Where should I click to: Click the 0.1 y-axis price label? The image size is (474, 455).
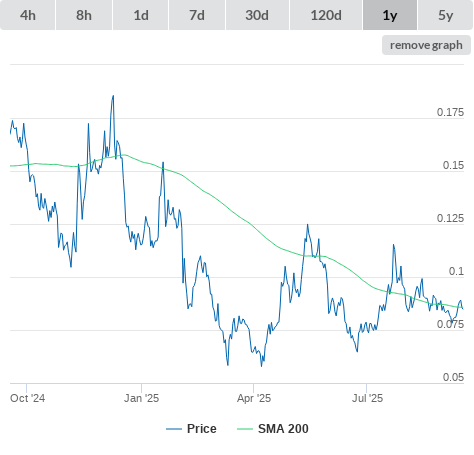tap(456, 271)
